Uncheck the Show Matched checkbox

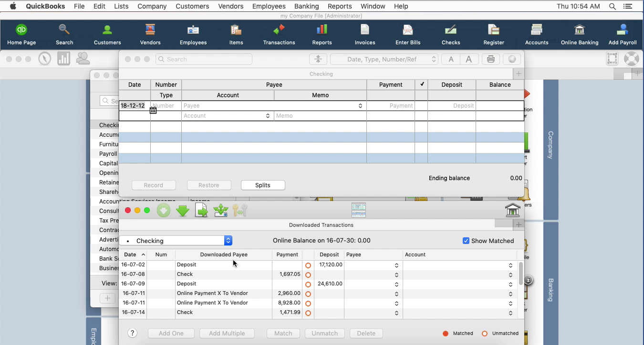[466, 241]
